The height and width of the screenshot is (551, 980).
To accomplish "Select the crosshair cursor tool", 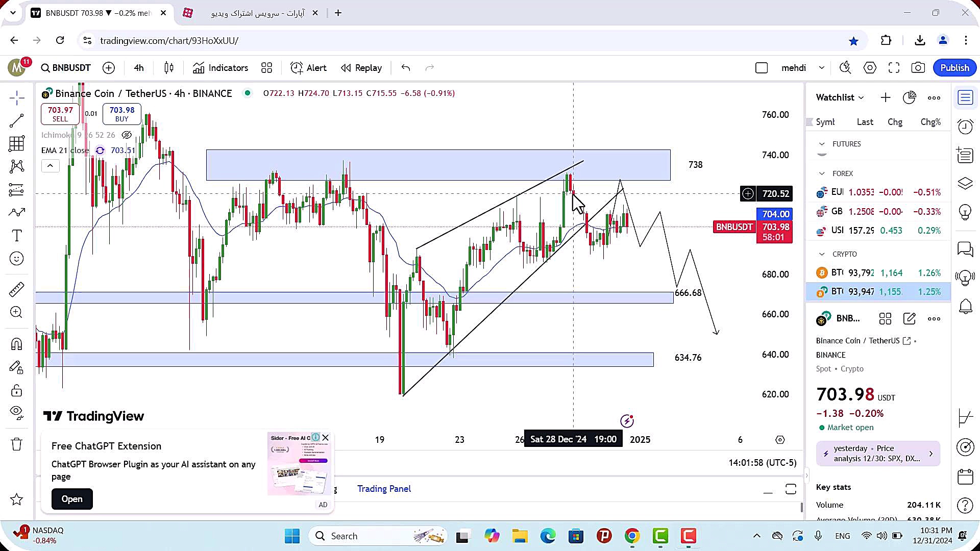I will pos(16,98).
